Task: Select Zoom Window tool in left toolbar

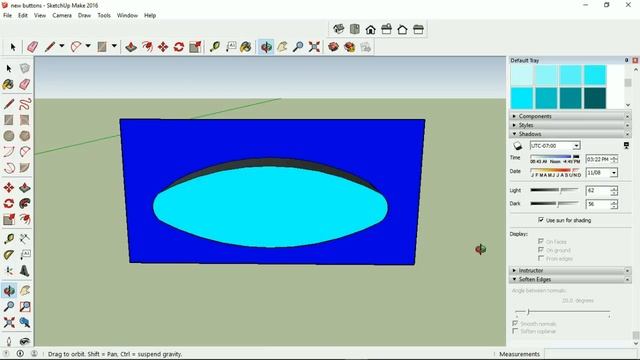Action: [25, 306]
